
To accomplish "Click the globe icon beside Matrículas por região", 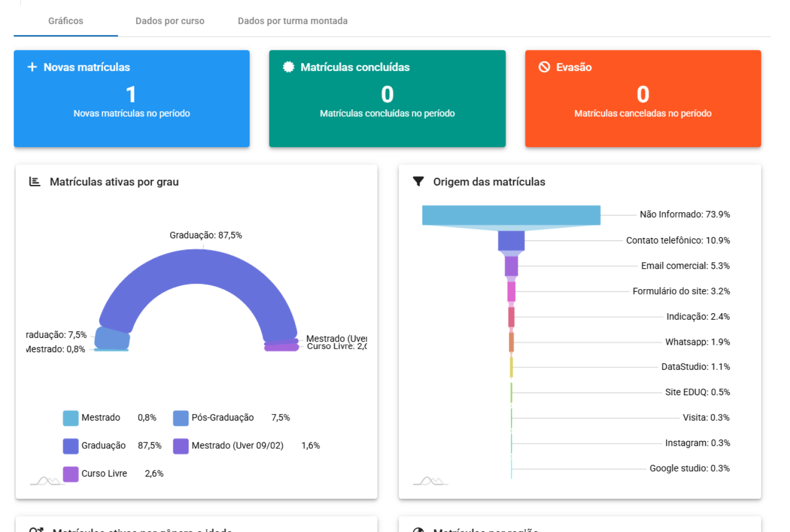I will click(x=418, y=530).
